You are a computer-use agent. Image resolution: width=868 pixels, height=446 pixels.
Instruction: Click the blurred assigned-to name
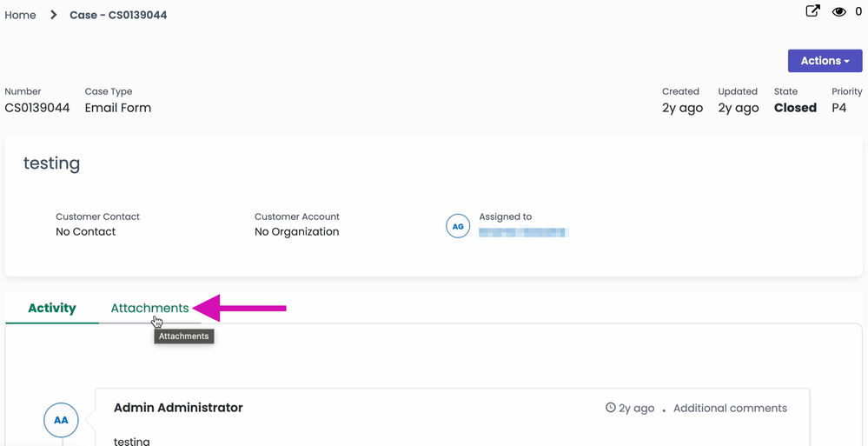point(523,232)
